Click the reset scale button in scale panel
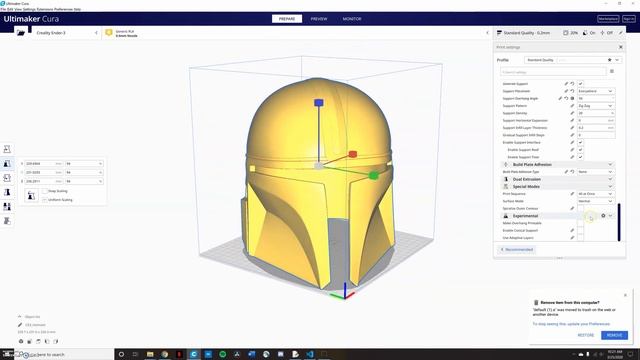Screen dimensions: 640x360 click(x=31, y=196)
